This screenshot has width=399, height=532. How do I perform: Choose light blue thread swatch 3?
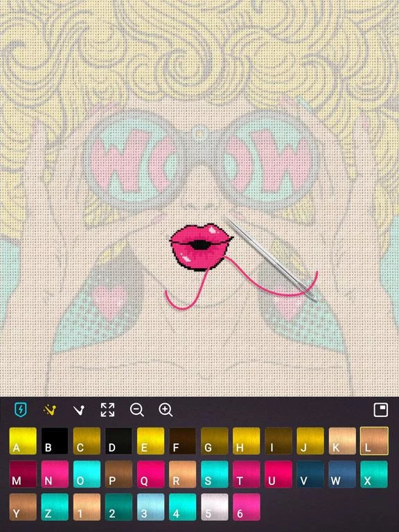150,507
